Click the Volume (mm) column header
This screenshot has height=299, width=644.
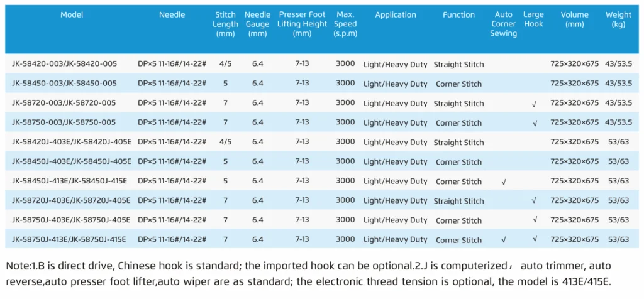click(574, 19)
